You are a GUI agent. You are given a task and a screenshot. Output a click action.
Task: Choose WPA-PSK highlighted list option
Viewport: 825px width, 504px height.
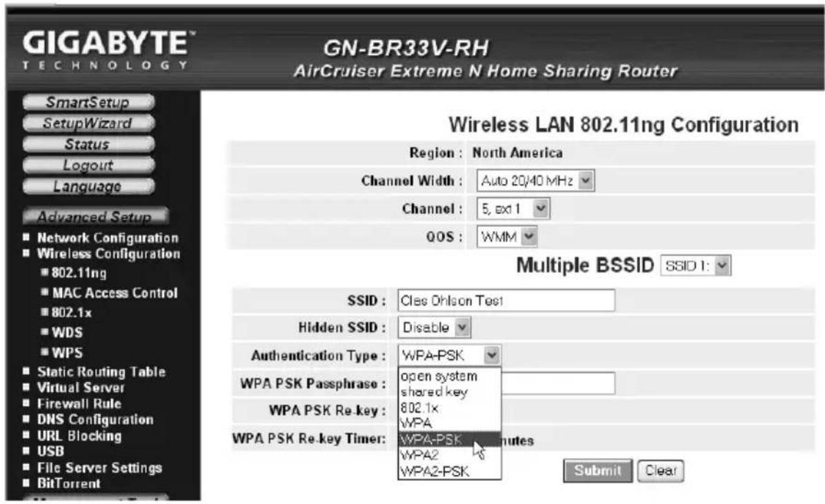click(x=449, y=439)
